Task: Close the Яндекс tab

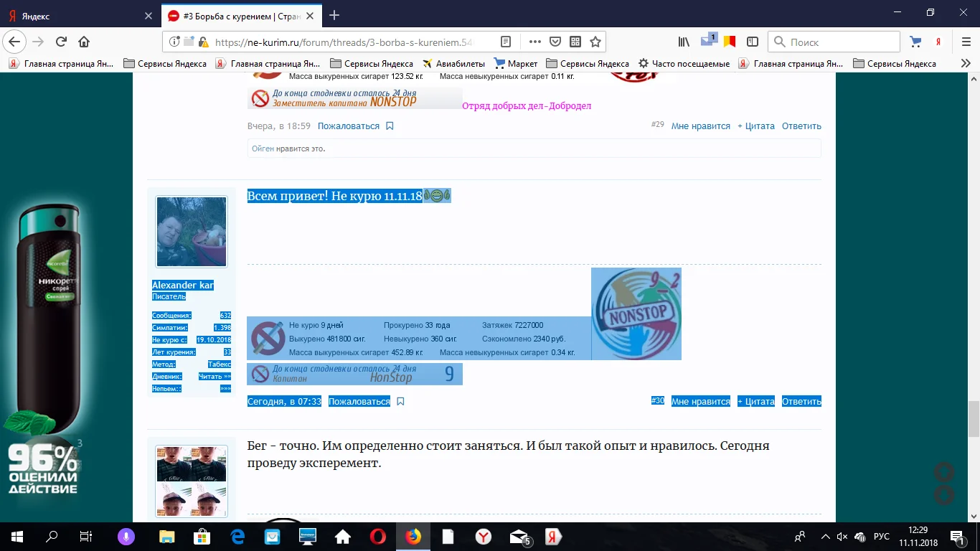Action: click(x=148, y=16)
